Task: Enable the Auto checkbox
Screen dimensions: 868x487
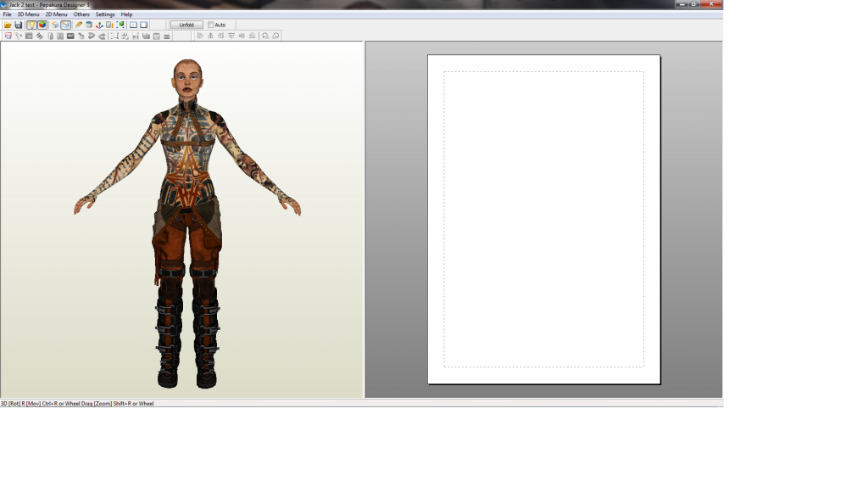Action: point(210,25)
